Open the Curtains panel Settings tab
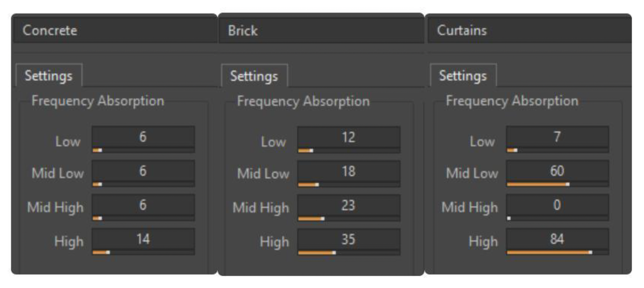This screenshot has width=644, height=288. pos(462,76)
